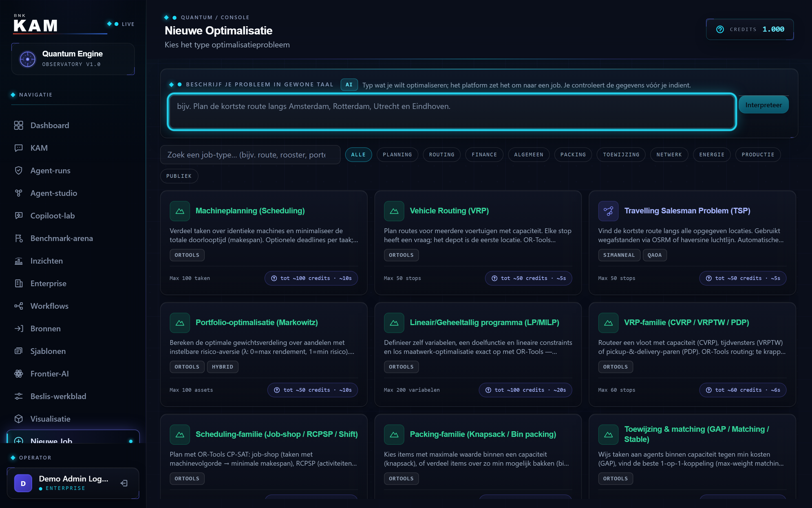The width and height of the screenshot is (812, 508).
Task: Filter job types by FINANCE
Action: (484, 155)
